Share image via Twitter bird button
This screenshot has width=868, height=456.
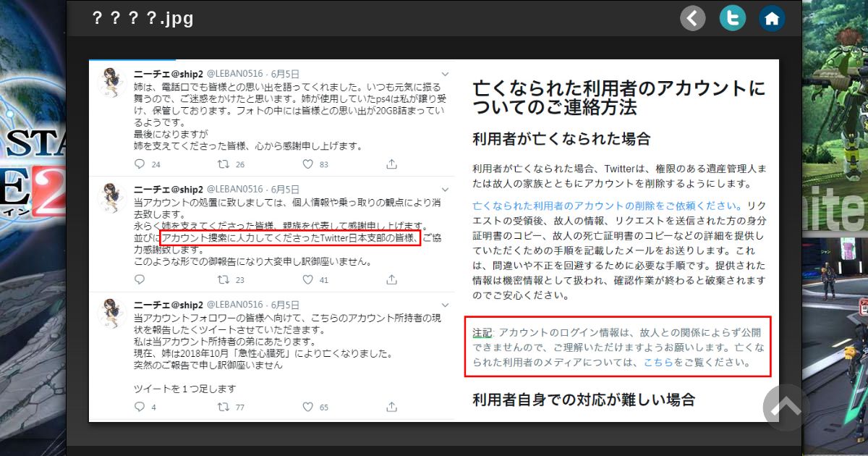tap(732, 19)
